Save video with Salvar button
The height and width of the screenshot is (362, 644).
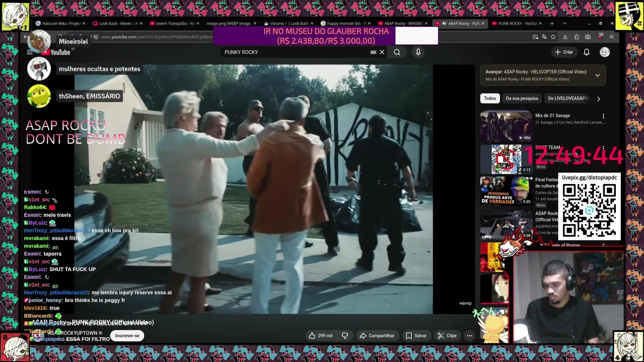point(416,335)
